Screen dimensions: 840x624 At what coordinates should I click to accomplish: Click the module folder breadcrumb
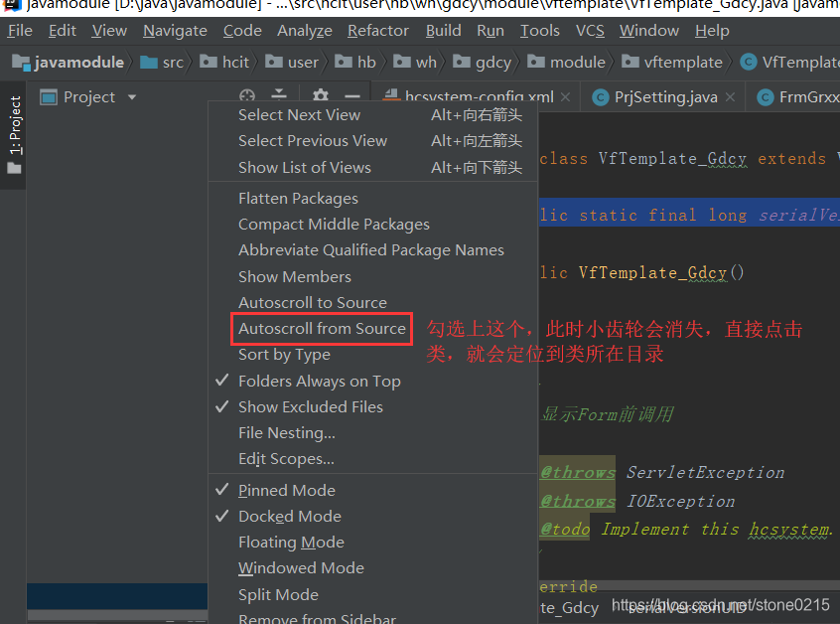tap(566, 63)
